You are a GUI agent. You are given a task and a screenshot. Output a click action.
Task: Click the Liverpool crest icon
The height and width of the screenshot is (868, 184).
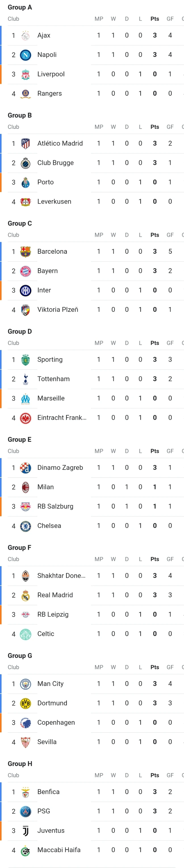pos(25,74)
